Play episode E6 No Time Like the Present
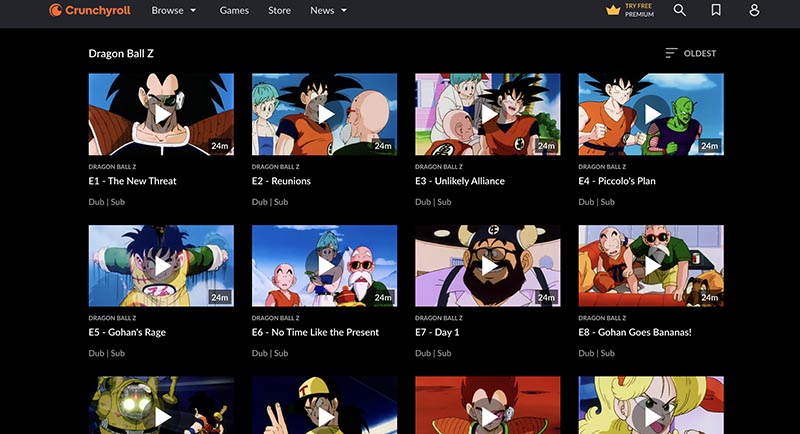 pos(324,266)
